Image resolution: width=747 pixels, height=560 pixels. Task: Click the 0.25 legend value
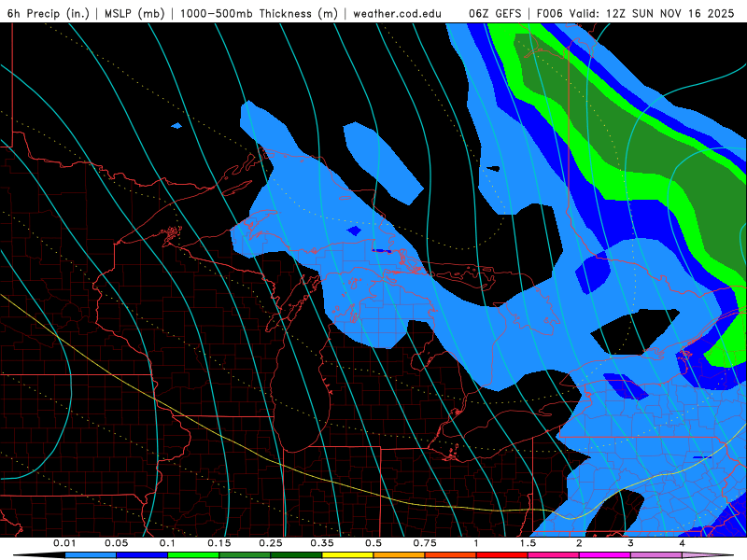(271, 543)
